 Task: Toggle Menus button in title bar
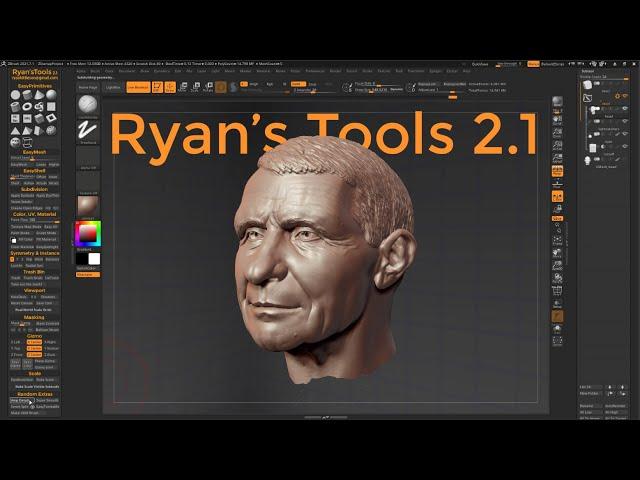(x=533, y=64)
